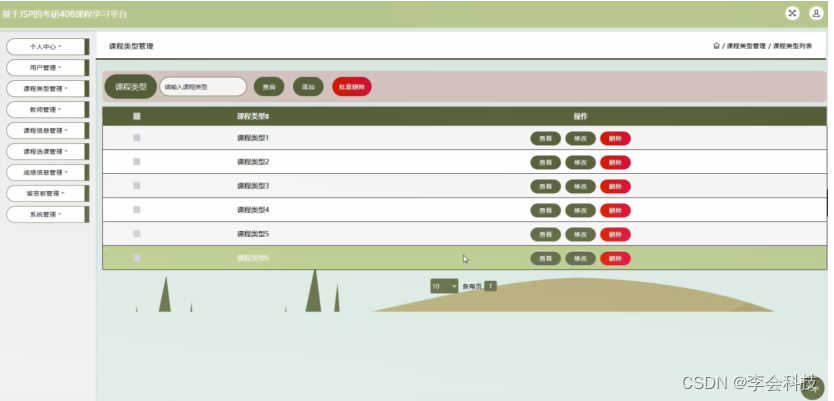Click 修改 for 课程类型2
Screen dimensions: 834x401
pyautogui.click(x=580, y=162)
